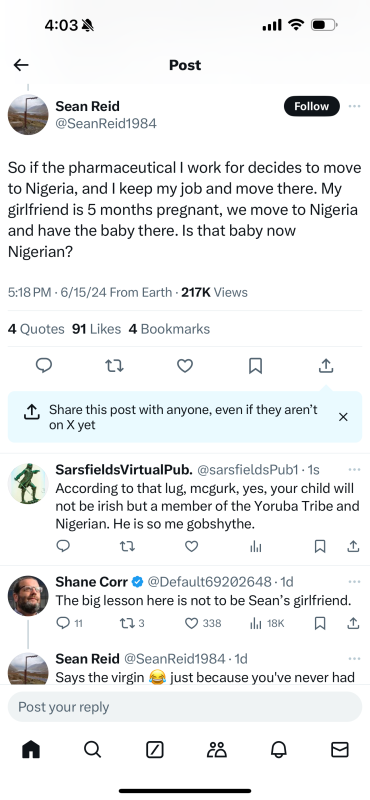Open Communities tab in bottom bar
Image resolution: width=370 pixels, height=800 pixels.
pyautogui.click(x=216, y=749)
